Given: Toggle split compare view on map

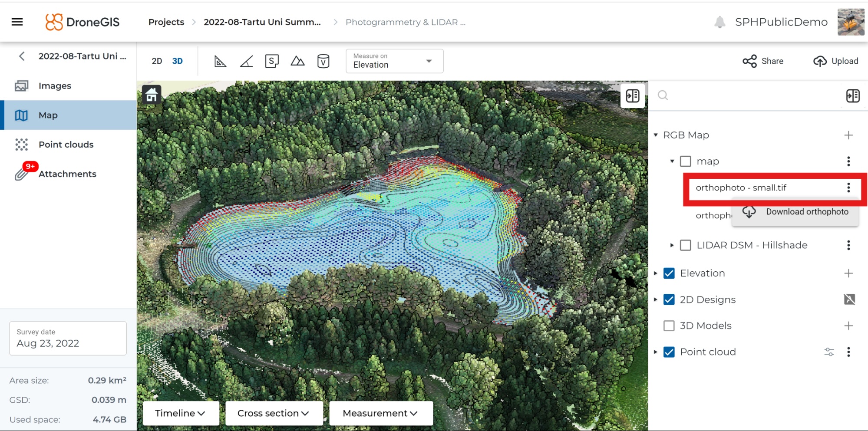Looking at the screenshot, I should point(633,95).
